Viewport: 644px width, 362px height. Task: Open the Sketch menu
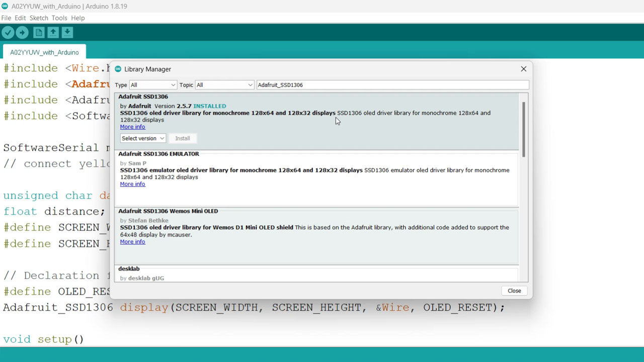[x=39, y=18]
